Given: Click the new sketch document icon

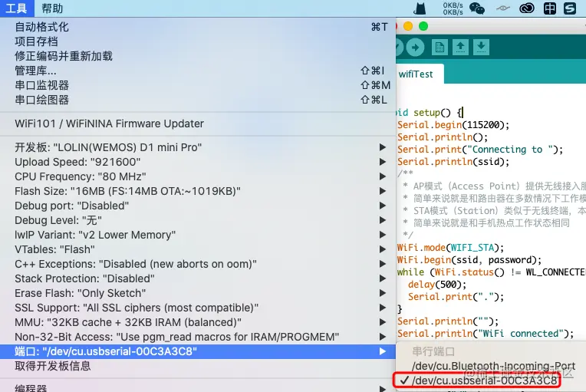Looking at the screenshot, I should click(439, 48).
